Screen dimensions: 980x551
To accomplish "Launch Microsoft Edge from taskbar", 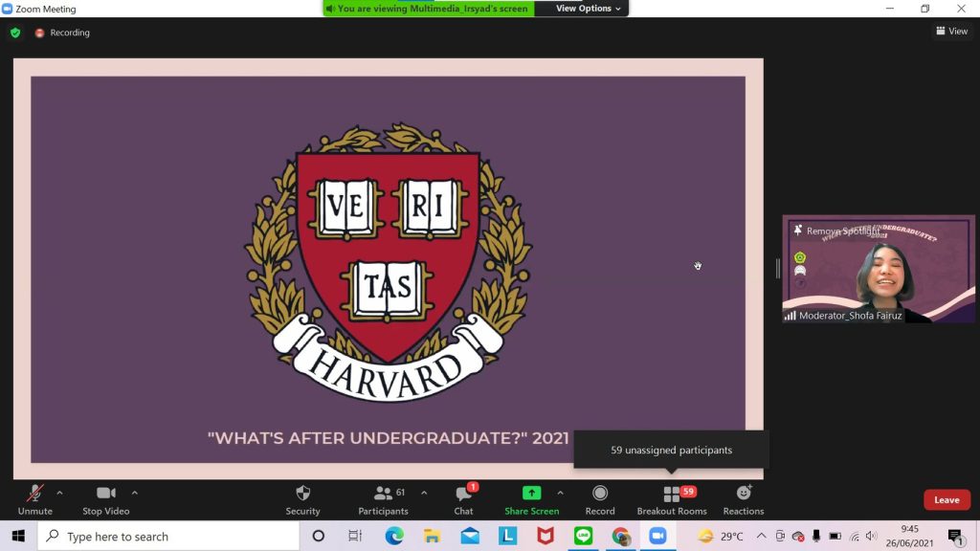I will tap(393, 536).
